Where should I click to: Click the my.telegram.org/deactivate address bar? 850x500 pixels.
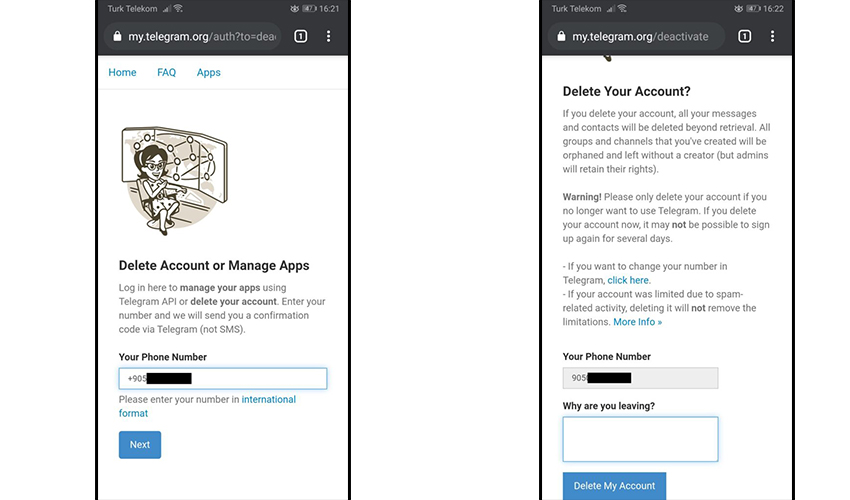645,37
